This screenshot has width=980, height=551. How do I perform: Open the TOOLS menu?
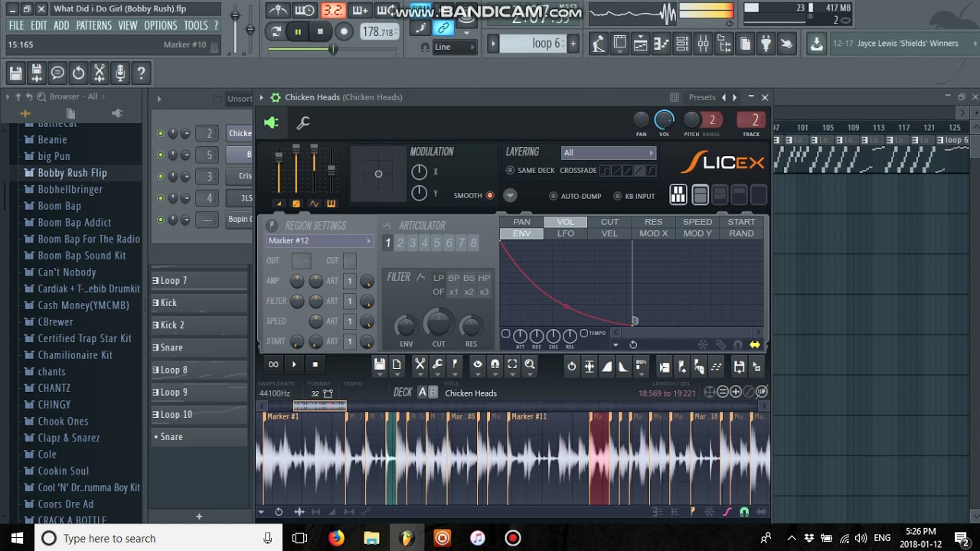tap(195, 25)
